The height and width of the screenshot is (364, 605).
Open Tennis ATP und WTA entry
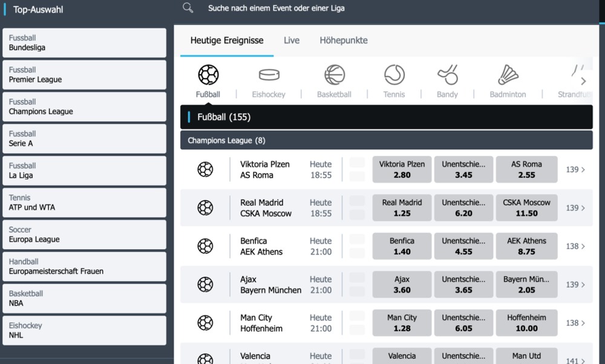point(85,203)
